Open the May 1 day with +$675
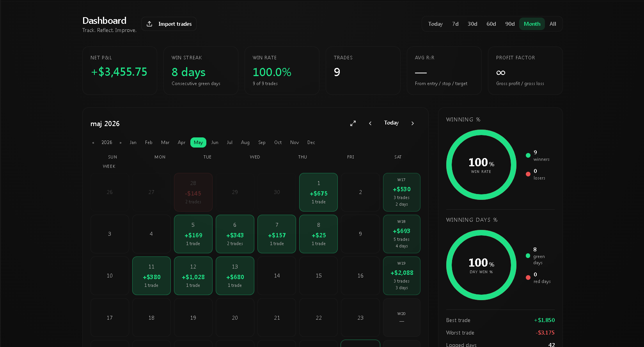The width and height of the screenshot is (644, 347). (319, 192)
